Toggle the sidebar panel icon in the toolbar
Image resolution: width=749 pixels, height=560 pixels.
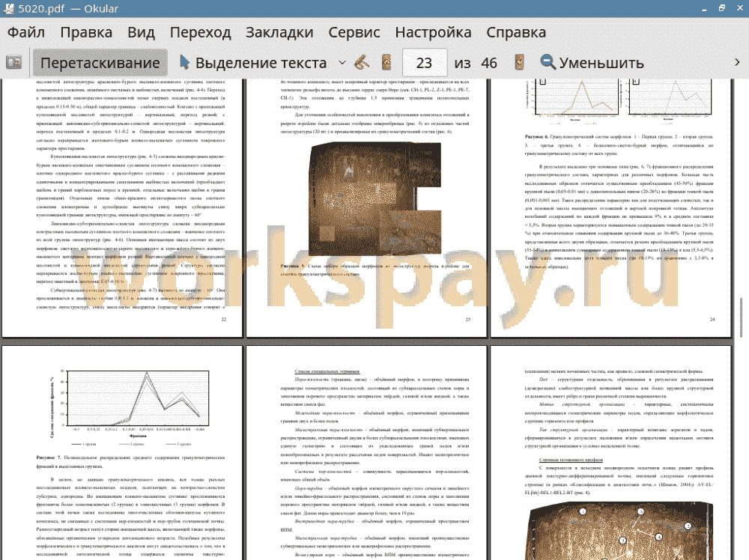[x=13, y=63]
